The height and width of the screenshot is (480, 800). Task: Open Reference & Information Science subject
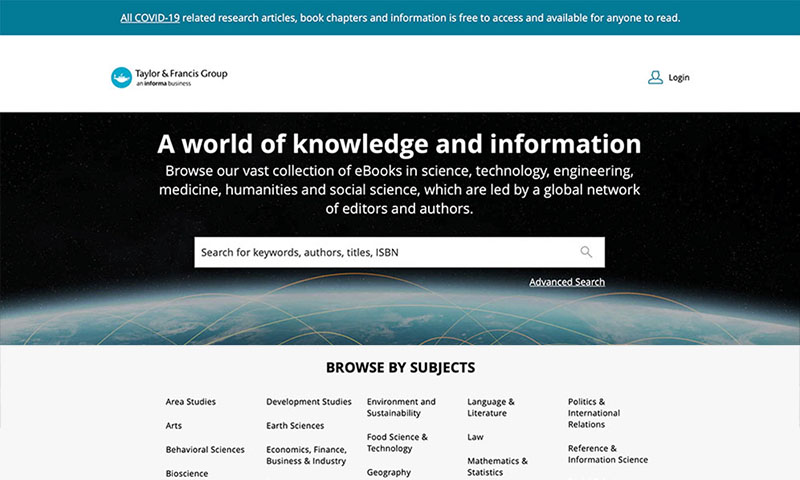tap(607, 454)
